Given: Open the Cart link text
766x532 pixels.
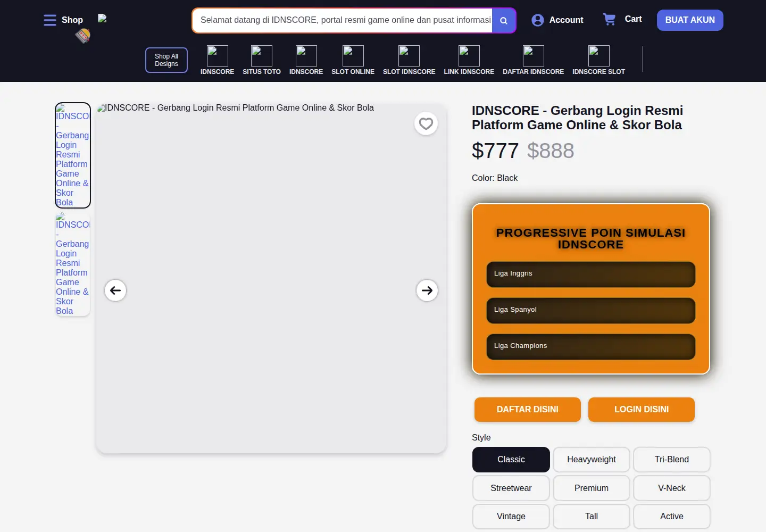Looking at the screenshot, I should click(633, 19).
